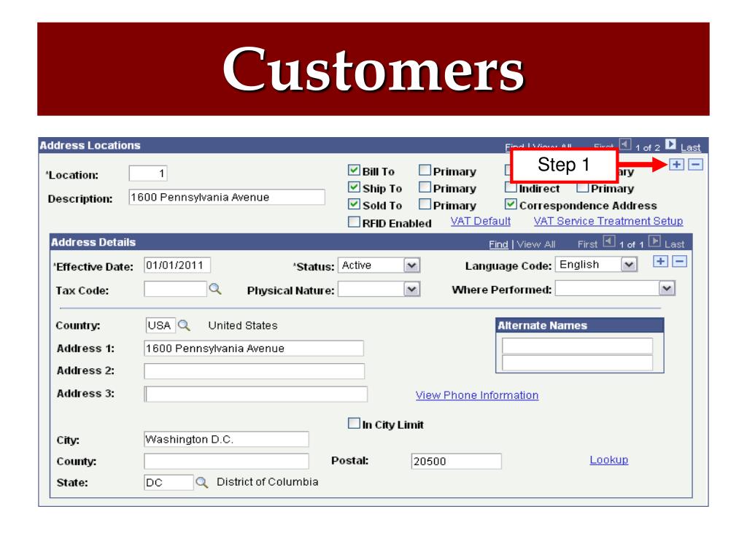Show next row in Address Locations
This screenshot has height=560, width=747.
coord(670,144)
